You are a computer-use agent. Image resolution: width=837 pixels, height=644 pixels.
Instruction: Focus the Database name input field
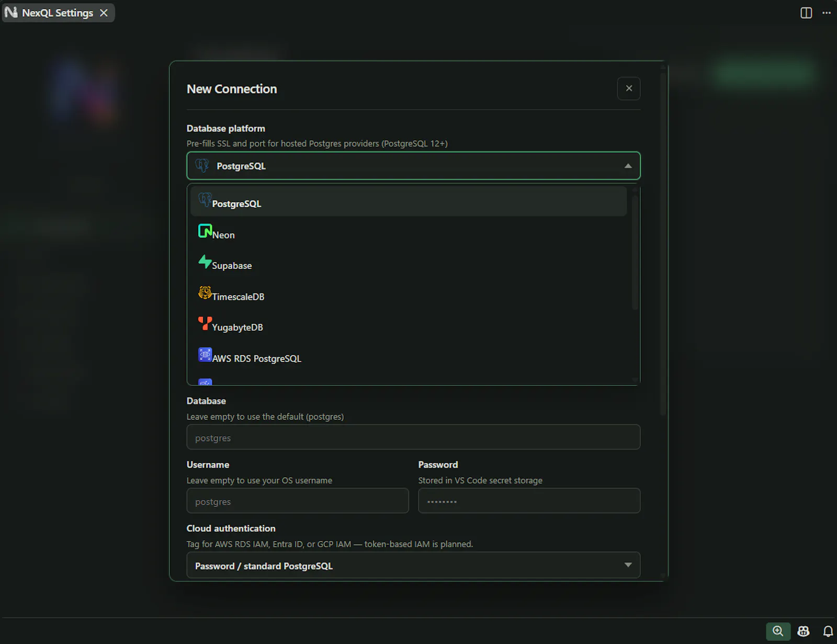(413, 437)
